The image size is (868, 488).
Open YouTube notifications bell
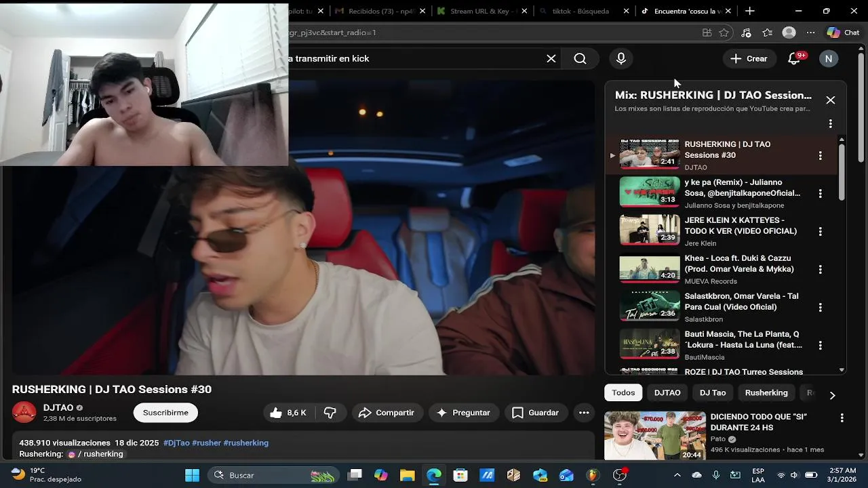point(794,59)
